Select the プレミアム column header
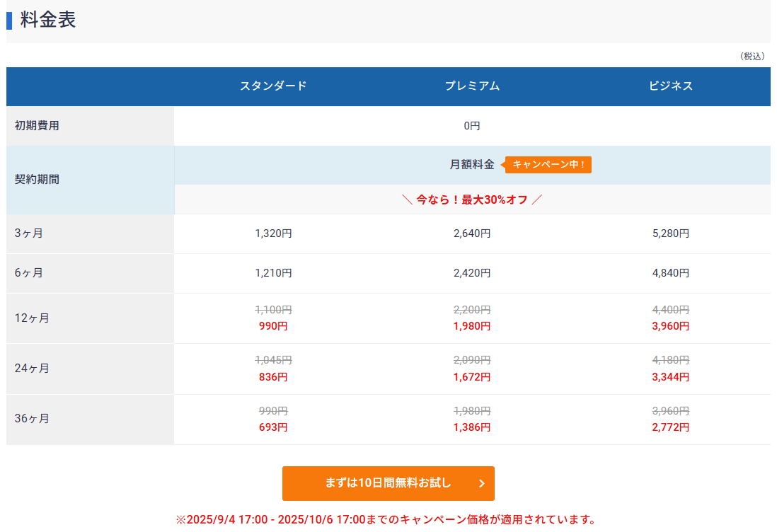 472,86
